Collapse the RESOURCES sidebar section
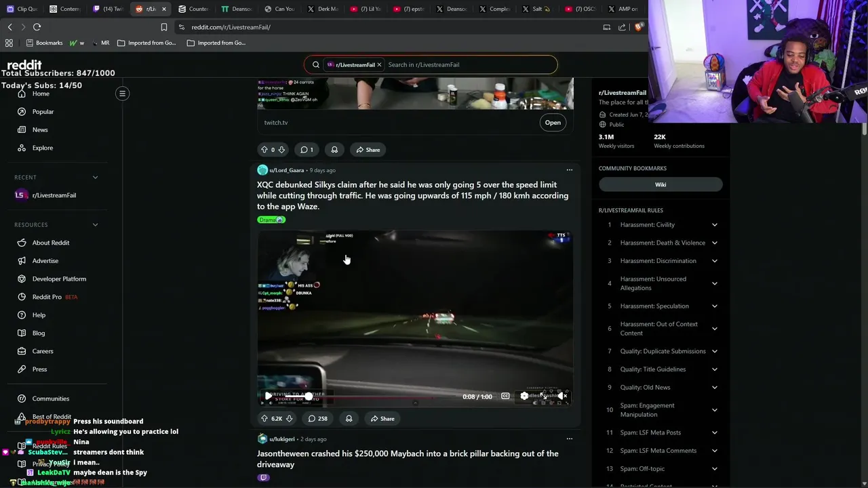Image resolution: width=868 pixels, height=488 pixels. (x=95, y=224)
